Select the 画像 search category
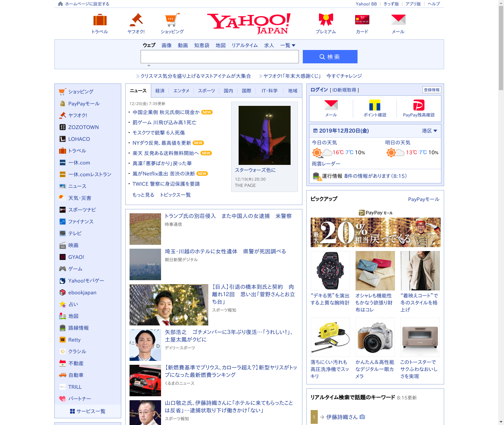504x425 pixels. [167, 45]
